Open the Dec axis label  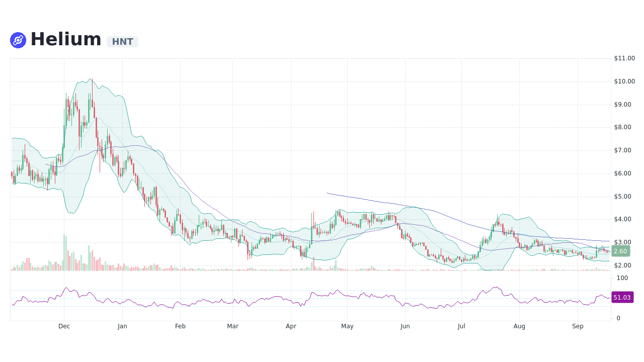pyautogui.click(x=64, y=326)
